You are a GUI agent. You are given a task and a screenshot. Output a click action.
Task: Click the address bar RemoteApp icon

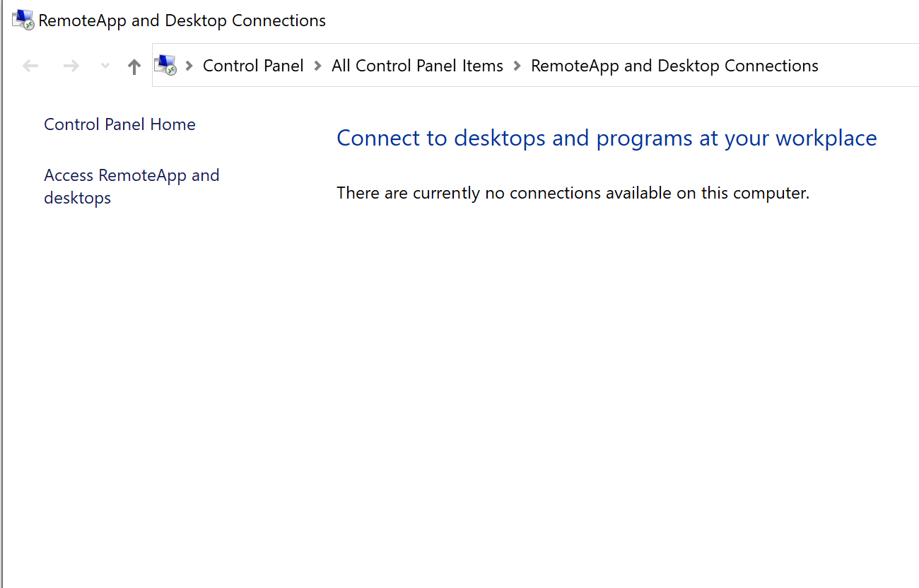165,65
